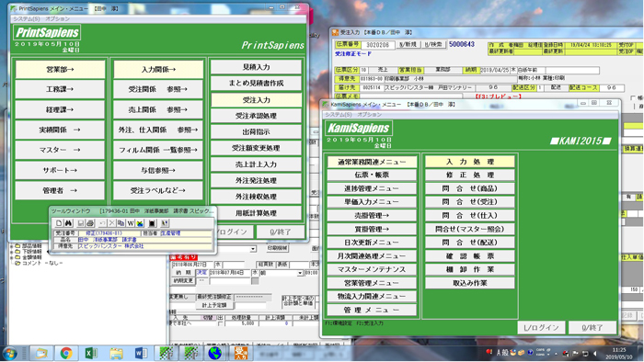Open the file folder icon on taskbar
The height and width of the screenshot is (362, 644).
[116, 353]
